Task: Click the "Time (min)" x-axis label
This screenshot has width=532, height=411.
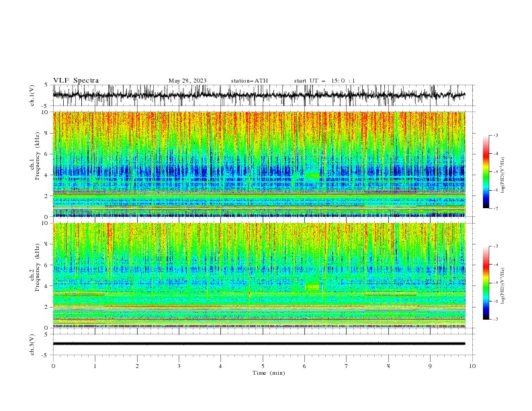Action: 269,373
